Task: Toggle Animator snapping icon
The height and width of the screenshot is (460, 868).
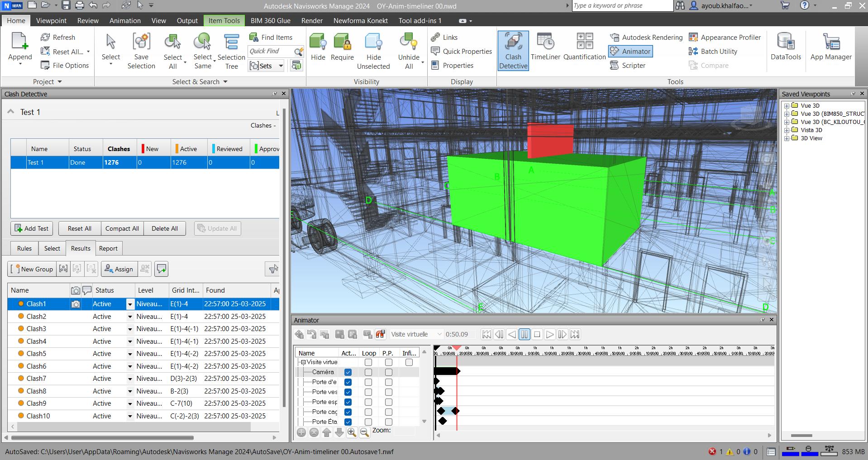Action: click(380, 334)
